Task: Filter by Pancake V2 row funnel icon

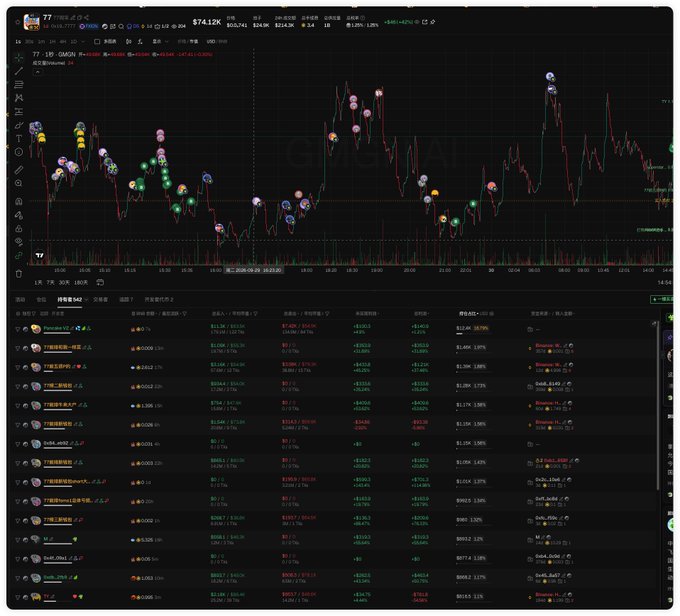Action: click(17, 329)
